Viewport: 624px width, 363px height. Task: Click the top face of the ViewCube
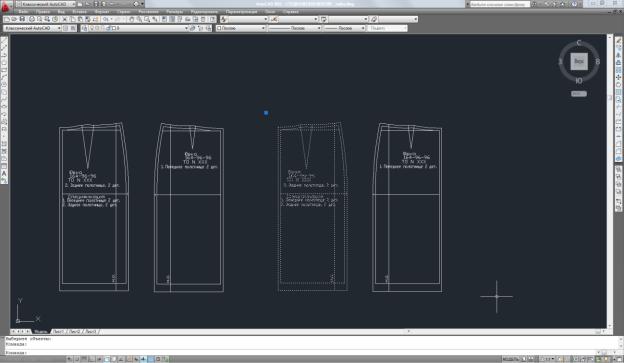coord(579,61)
